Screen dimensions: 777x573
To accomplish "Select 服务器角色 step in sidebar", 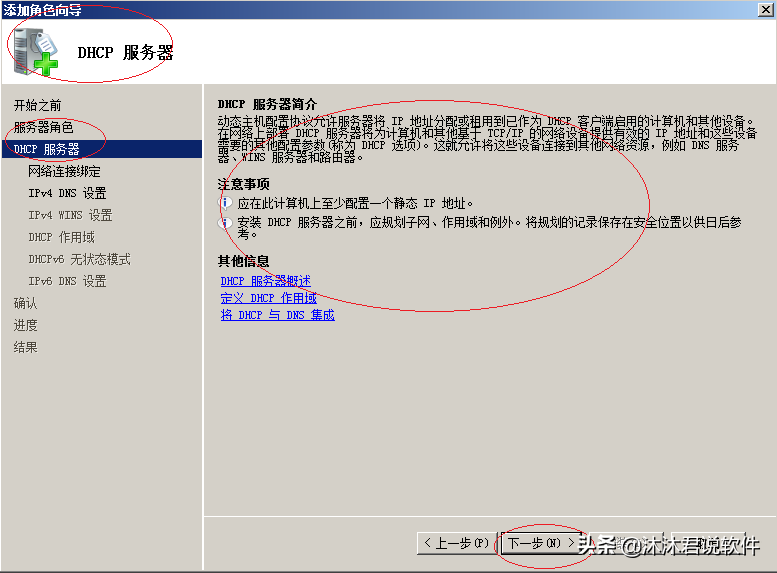I will tap(44, 127).
